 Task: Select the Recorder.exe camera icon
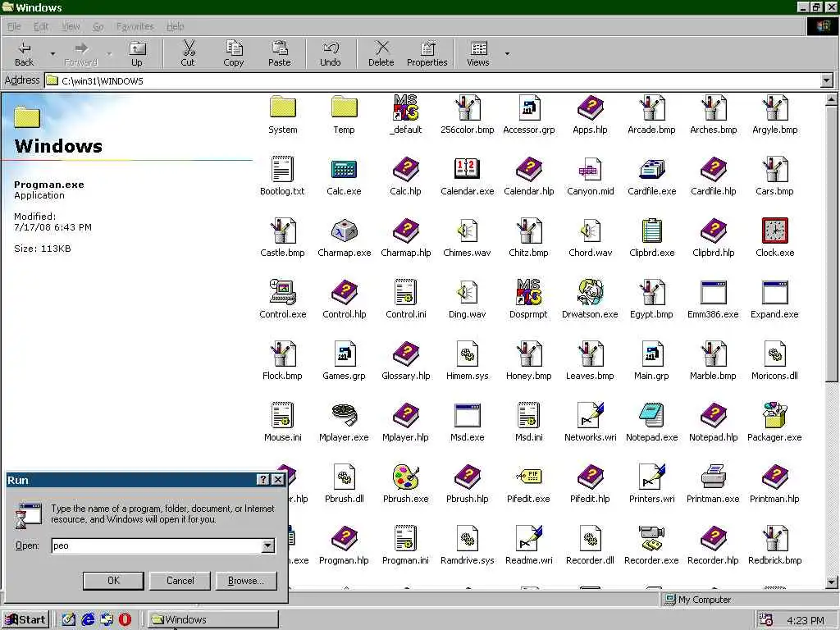tap(651, 538)
